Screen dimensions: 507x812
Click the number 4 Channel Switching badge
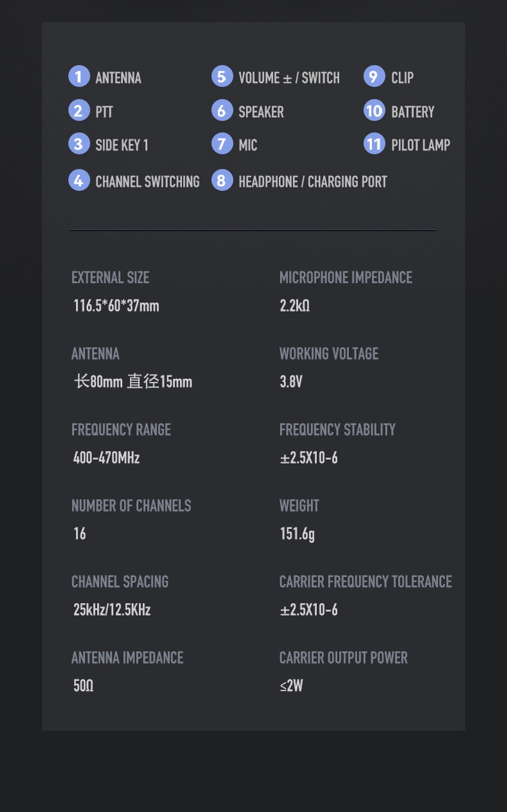click(79, 181)
